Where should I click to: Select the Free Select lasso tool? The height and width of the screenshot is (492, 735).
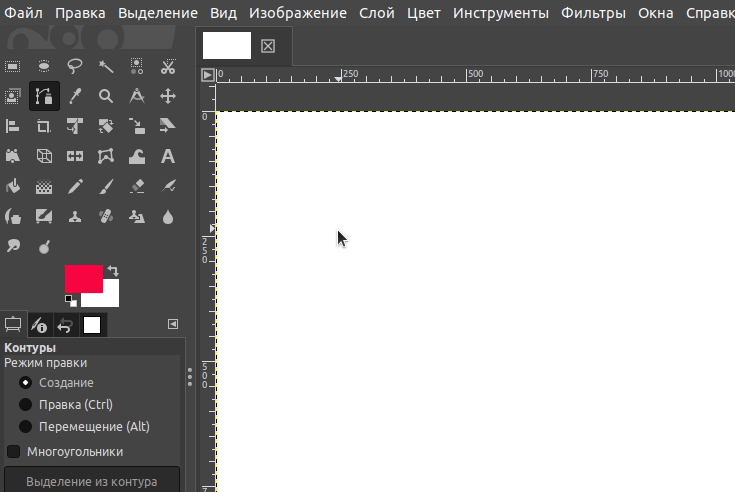coord(75,67)
